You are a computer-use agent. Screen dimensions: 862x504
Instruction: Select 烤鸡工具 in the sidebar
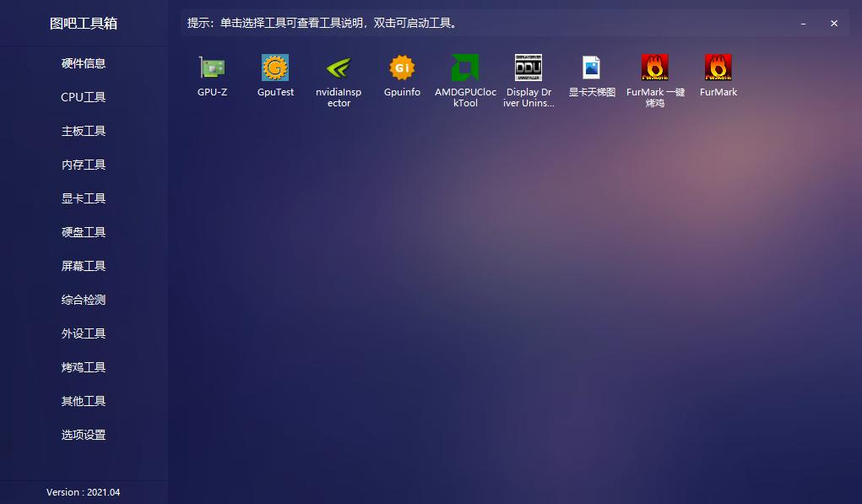point(84,367)
